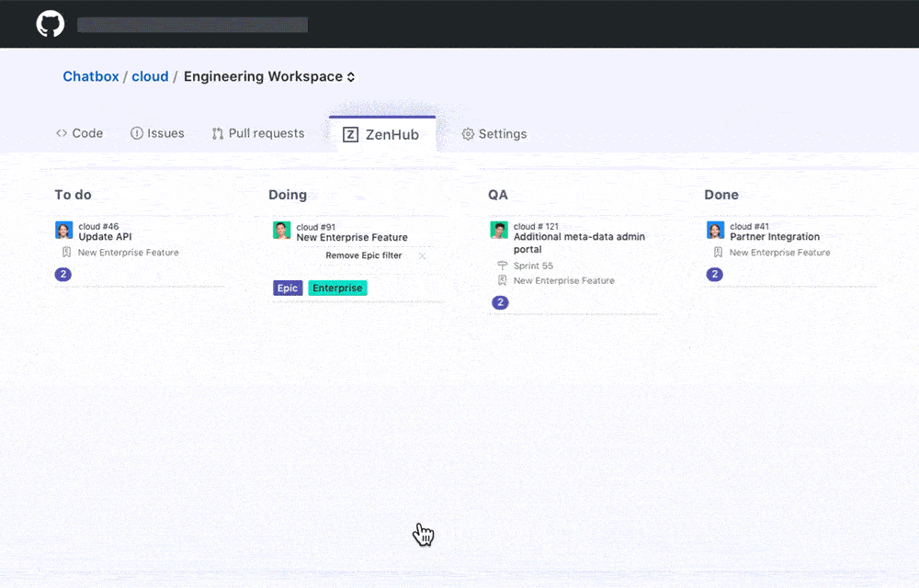Click the Sprint 55 milestone text
The width and height of the screenshot is (919, 588).
[533, 266]
